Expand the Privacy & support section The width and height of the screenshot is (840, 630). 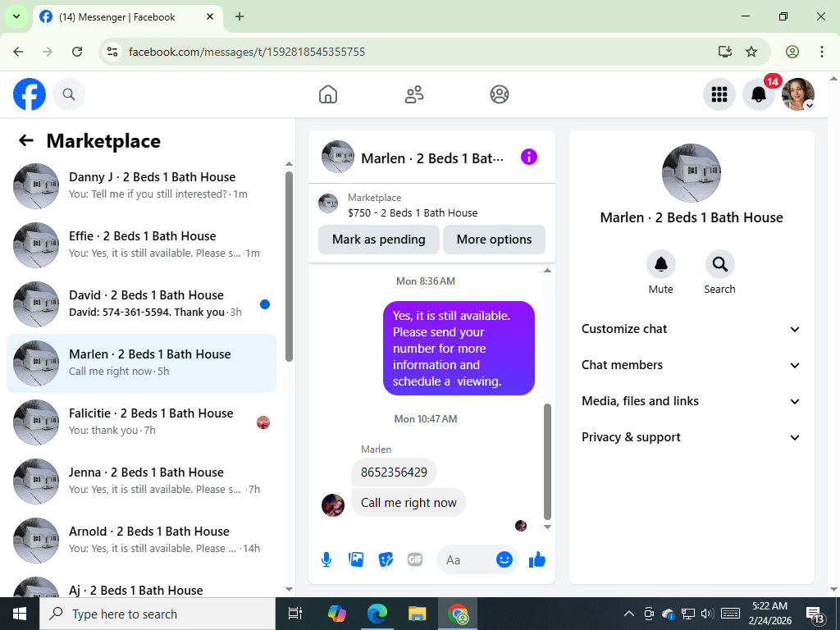[691, 437]
